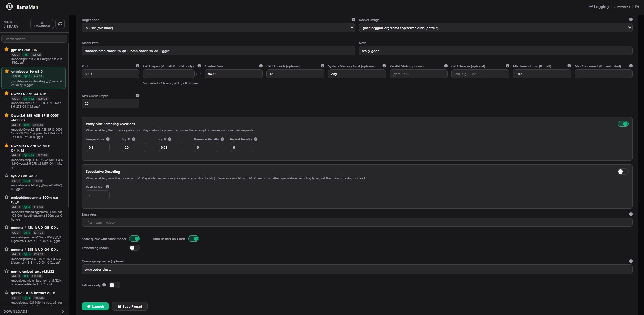The width and height of the screenshot is (644, 315).
Task: Open the Docker Image dropdown
Action: click(x=495, y=28)
